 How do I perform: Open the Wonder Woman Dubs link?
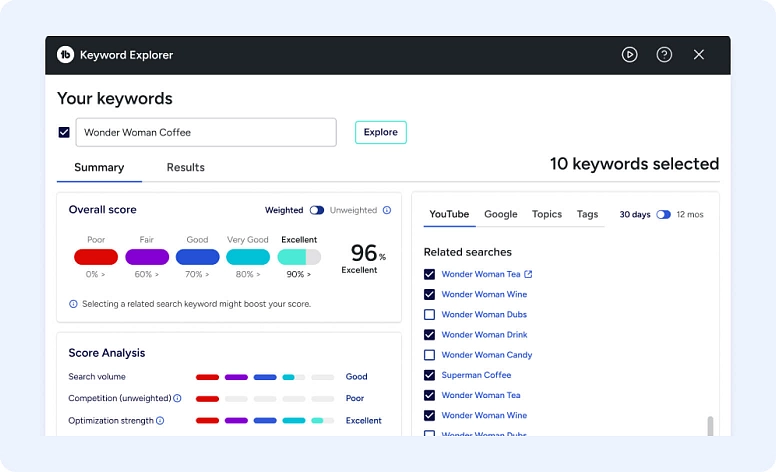[x=484, y=315]
